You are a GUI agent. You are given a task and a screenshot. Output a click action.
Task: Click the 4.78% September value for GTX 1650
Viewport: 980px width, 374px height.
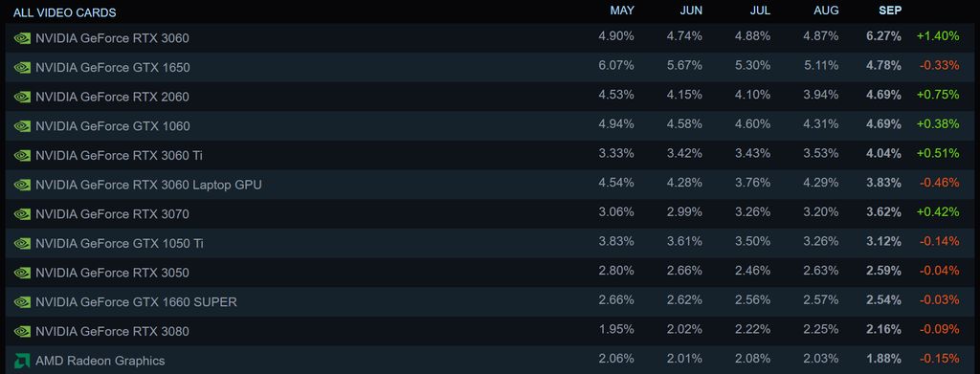(883, 66)
